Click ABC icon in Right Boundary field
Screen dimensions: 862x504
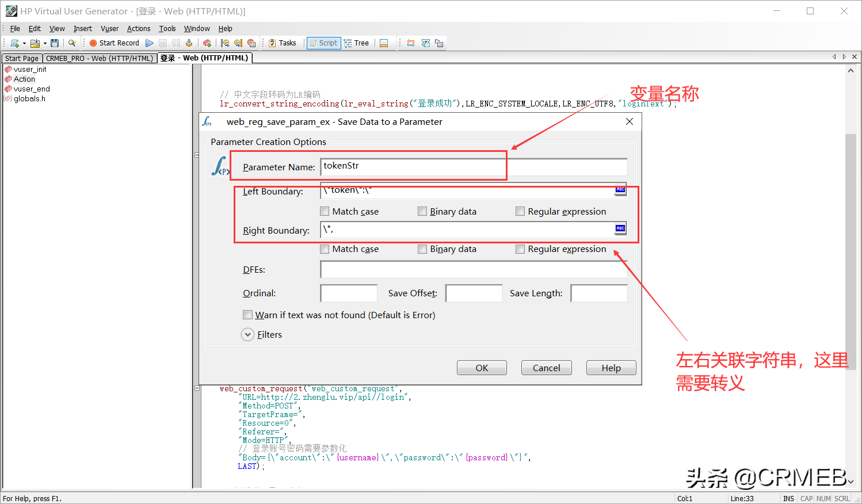tap(620, 229)
